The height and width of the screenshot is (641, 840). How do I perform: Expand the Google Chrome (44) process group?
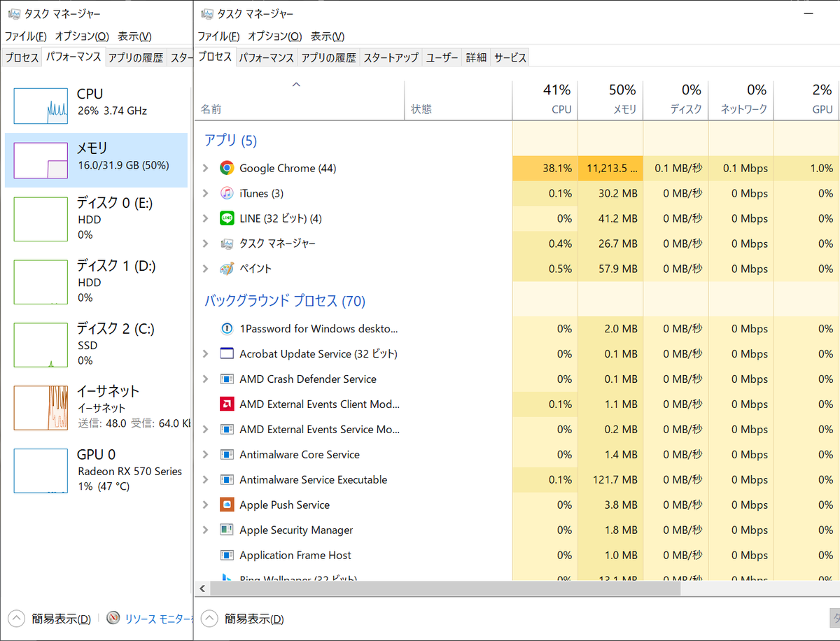point(205,168)
